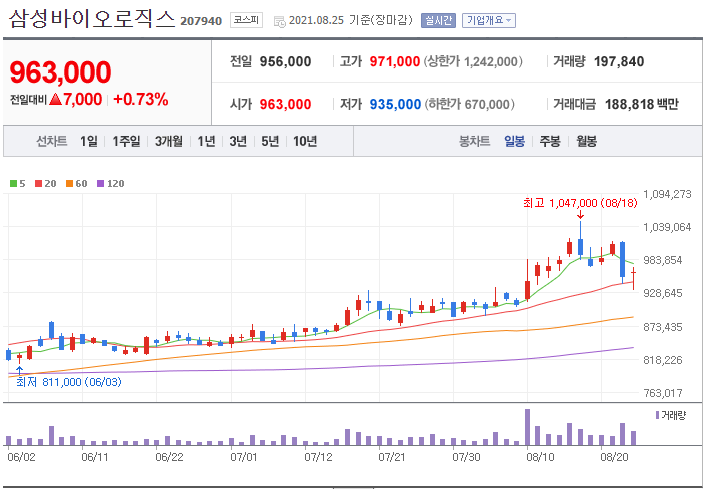Click the 거래대금 value 188,818 백만
This screenshot has width=703, height=489.
(642, 104)
